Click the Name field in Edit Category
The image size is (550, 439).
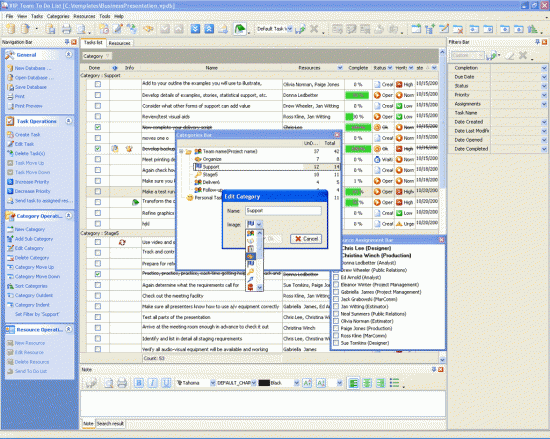283,211
